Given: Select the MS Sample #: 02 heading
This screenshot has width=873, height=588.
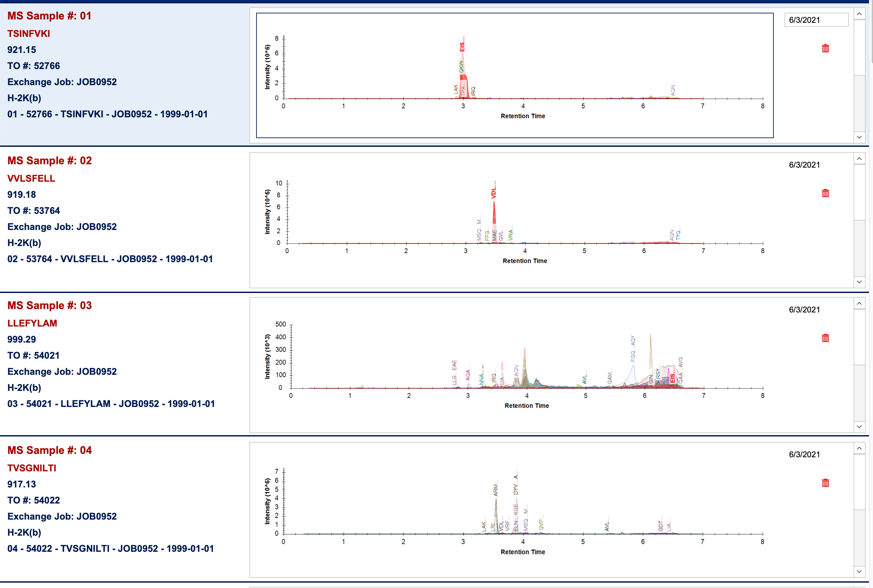Looking at the screenshot, I should coord(50,161).
